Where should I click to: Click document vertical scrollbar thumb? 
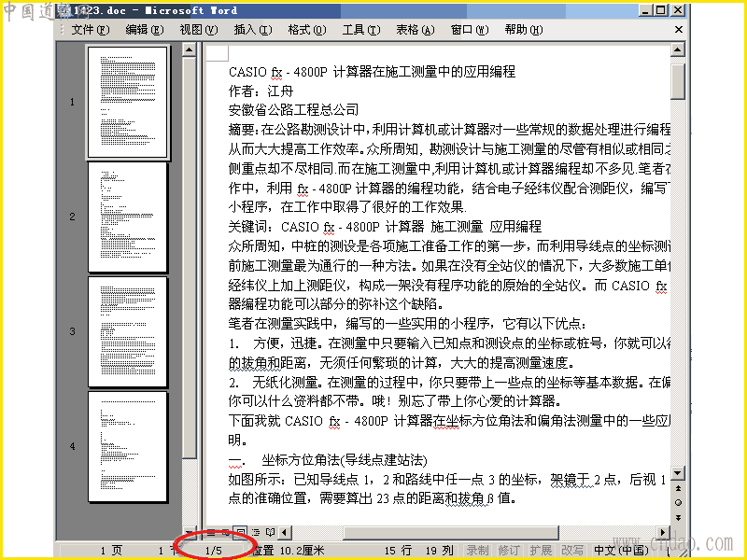point(678,81)
